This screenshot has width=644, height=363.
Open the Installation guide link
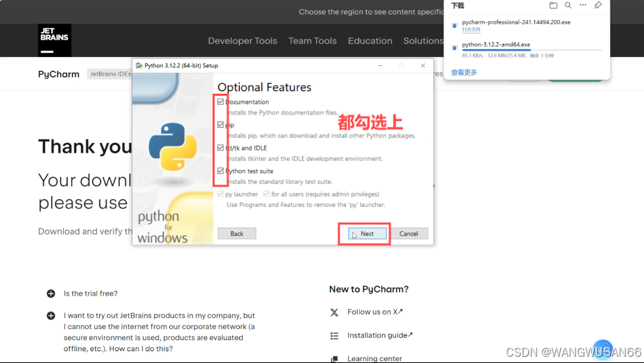(380, 335)
